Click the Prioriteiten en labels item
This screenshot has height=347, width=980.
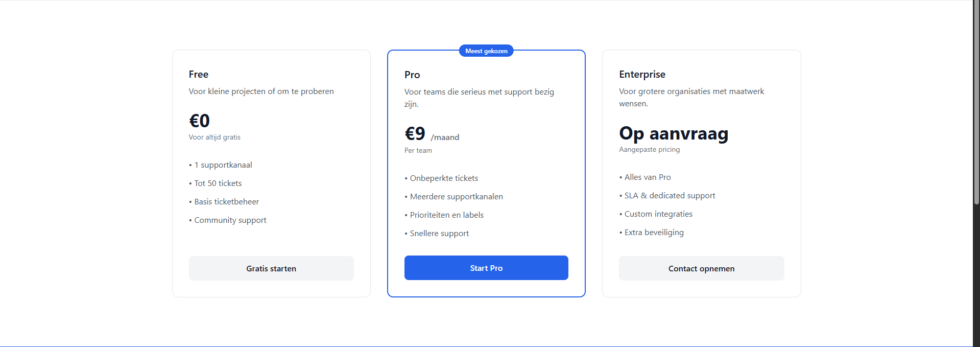(x=446, y=215)
